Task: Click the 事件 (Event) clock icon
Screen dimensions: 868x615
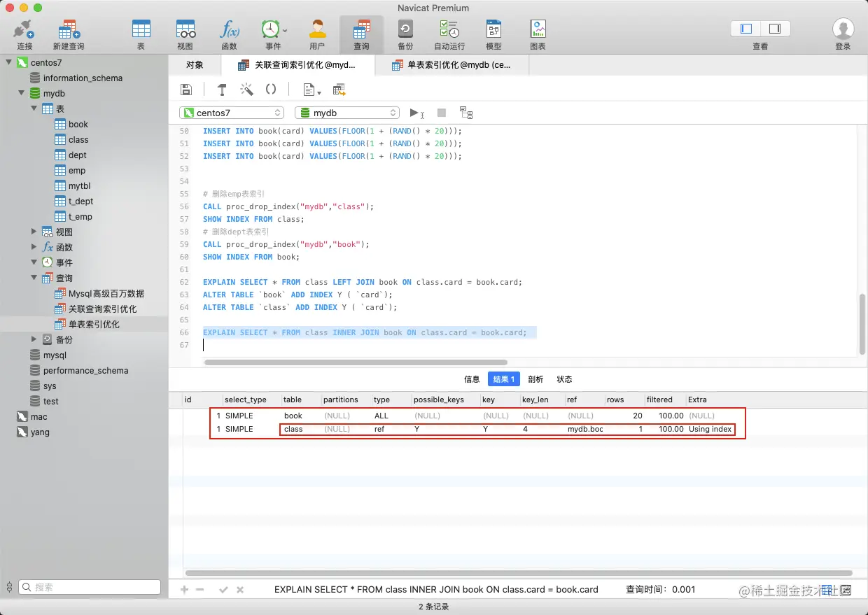Action: pyautogui.click(x=270, y=29)
